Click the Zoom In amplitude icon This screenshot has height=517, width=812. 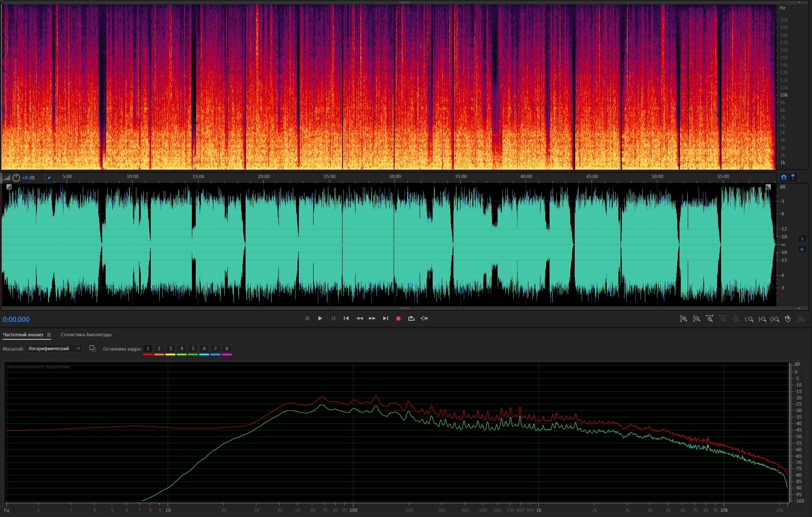(x=683, y=319)
